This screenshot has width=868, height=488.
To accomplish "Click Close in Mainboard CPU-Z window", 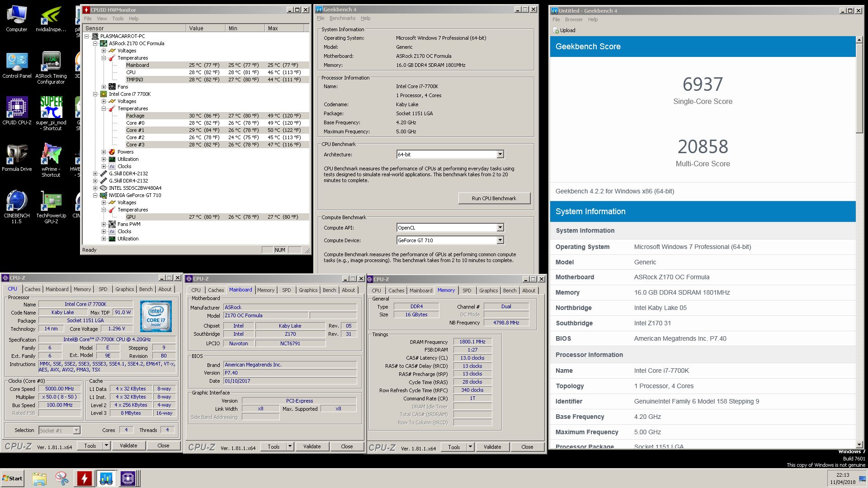I will [347, 446].
